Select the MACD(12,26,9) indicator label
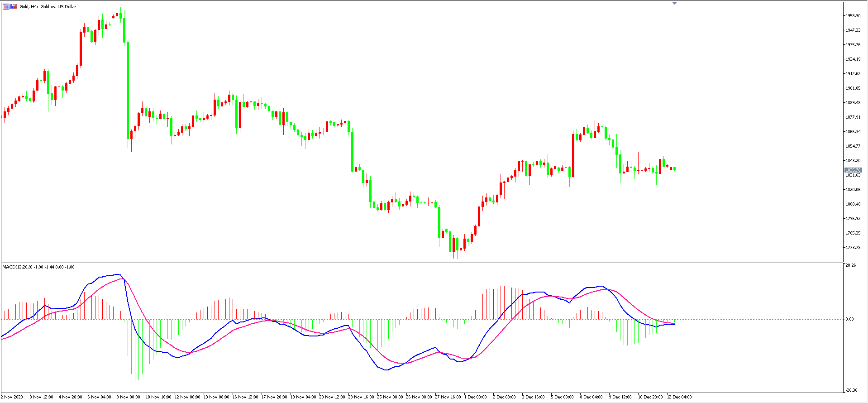This screenshot has width=868, height=403. point(18,267)
